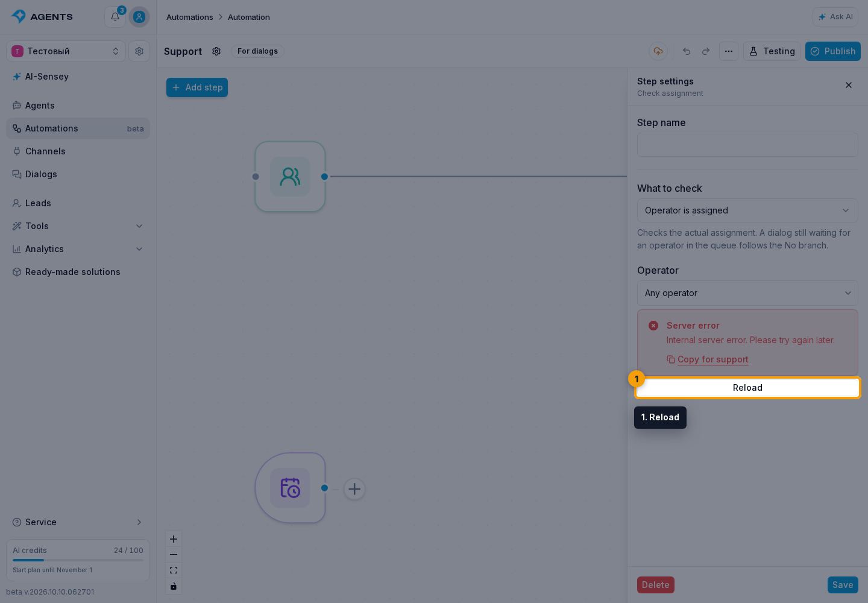868x603 pixels.
Task: Click the Add step button
Action: coord(197,87)
